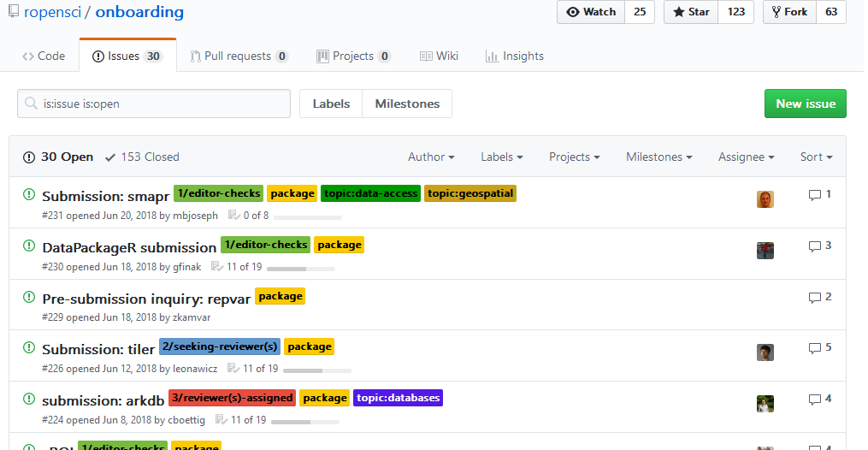Filter by 2/seeking-reviewer(s) label

click(220, 346)
